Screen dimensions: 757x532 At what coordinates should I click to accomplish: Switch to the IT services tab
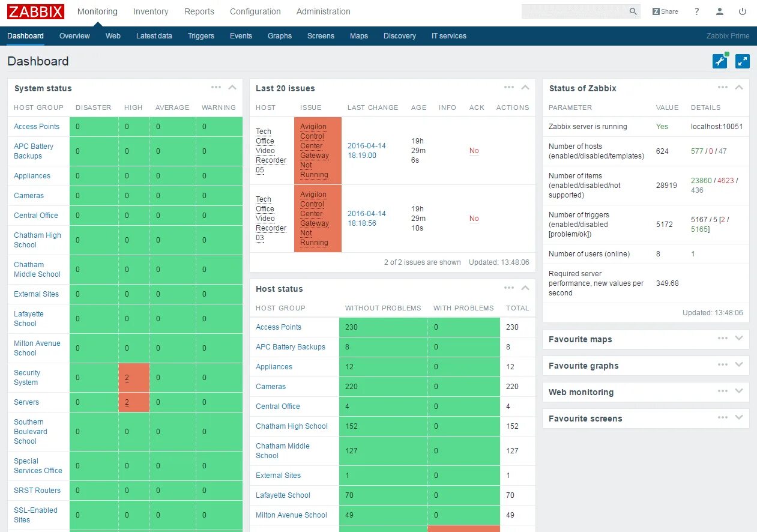point(449,36)
